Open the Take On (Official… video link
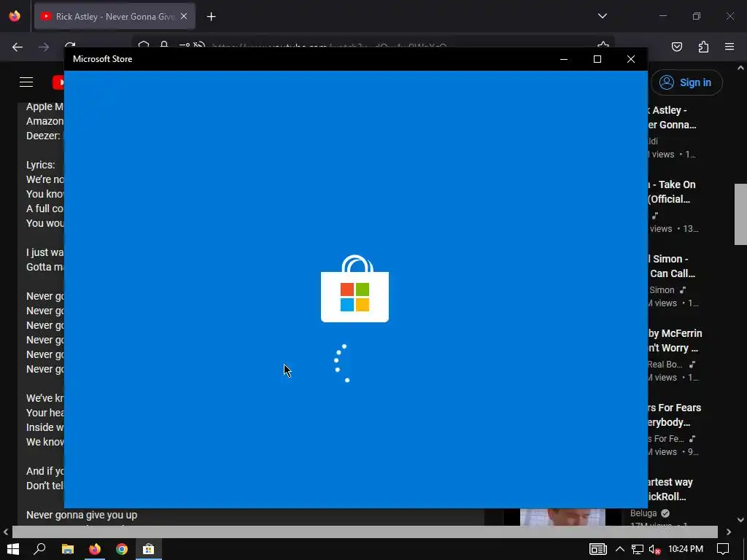Screen dimensions: 747x560 coord(672,192)
